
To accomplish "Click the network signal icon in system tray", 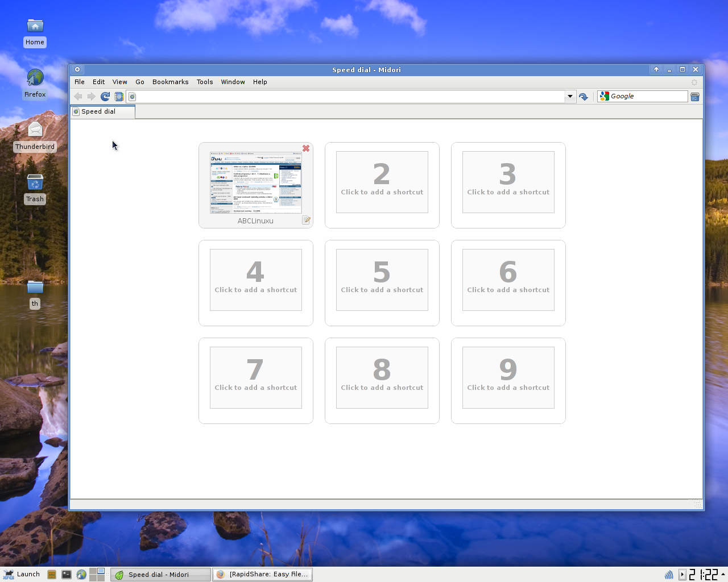I will pos(669,575).
